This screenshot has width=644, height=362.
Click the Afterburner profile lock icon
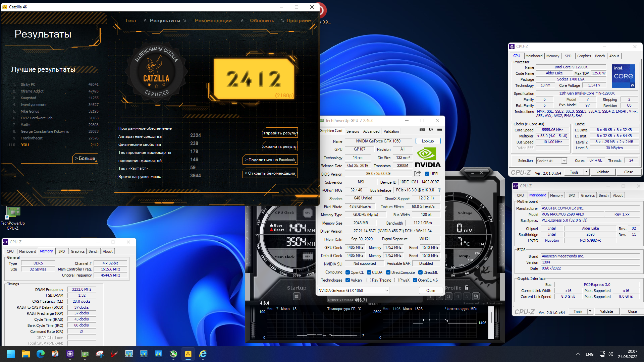(467, 288)
